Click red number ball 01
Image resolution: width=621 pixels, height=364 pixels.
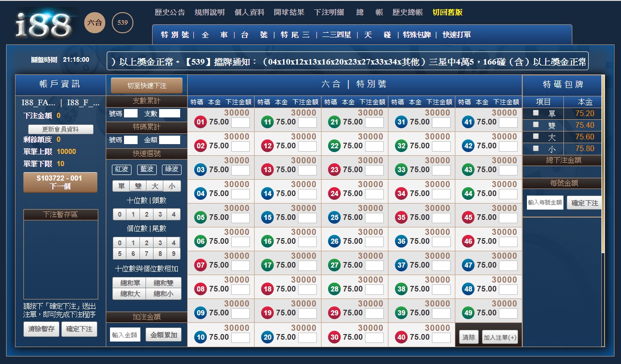(200, 122)
